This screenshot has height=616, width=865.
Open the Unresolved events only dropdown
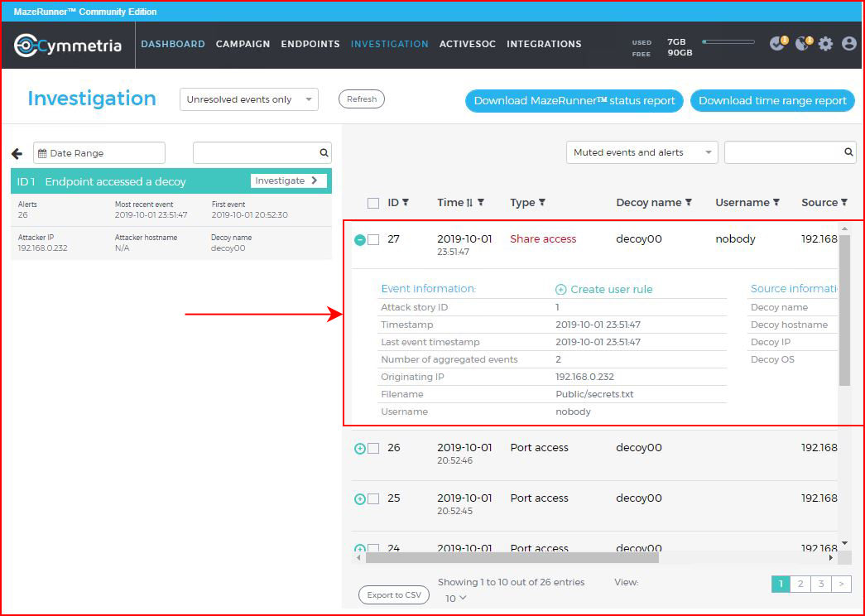point(249,99)
